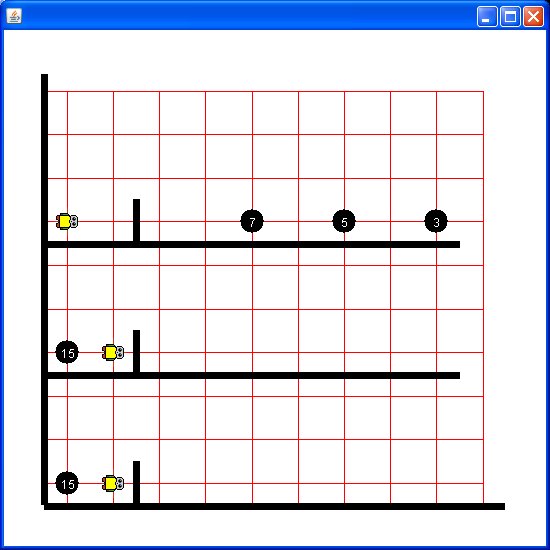This screenshot has height=550, width=550.
Task: Click the horizontal wall beneath the beeper 7 row
Action: click(254, 244)
